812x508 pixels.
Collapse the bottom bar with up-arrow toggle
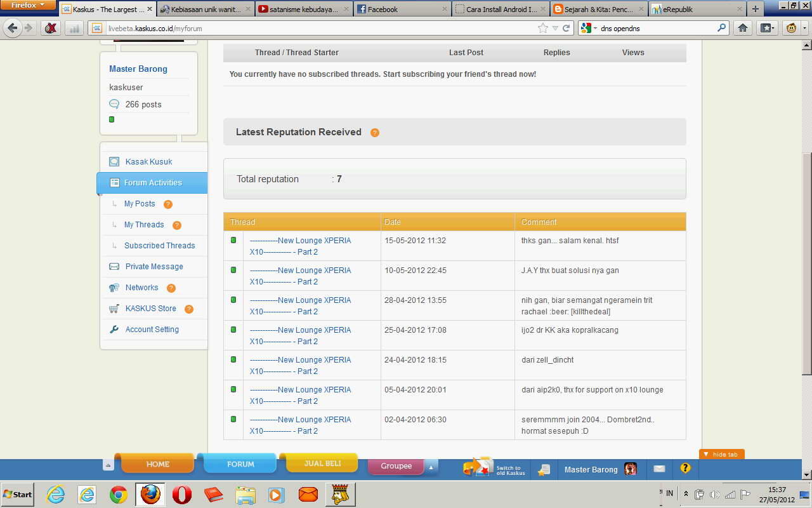pos(108,465)
